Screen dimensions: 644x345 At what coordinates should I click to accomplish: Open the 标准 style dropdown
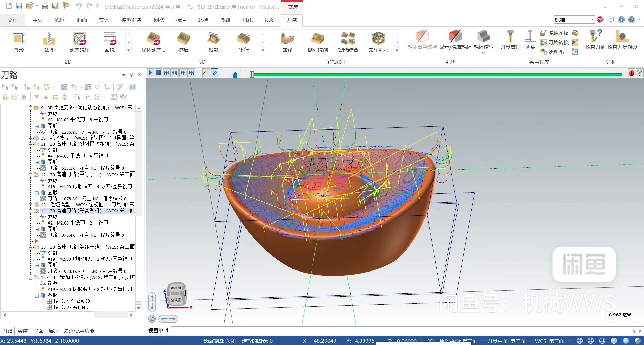pos(592,19)
